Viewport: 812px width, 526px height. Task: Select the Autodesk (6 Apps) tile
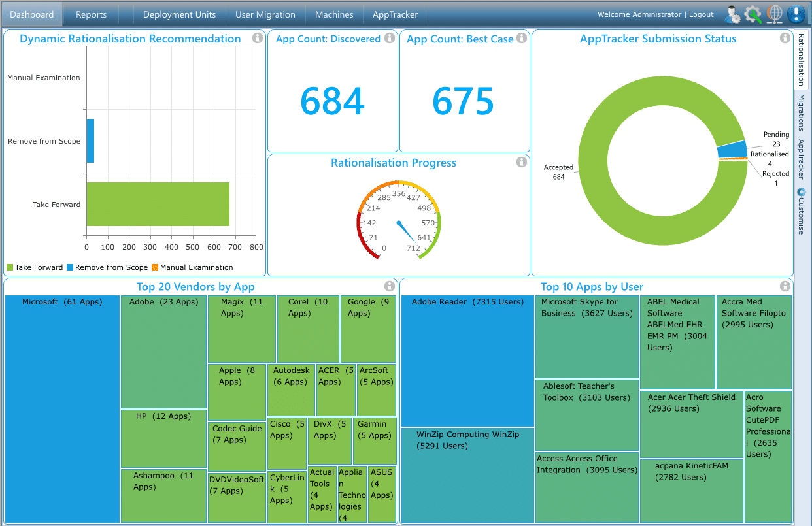tap(291, 390)
